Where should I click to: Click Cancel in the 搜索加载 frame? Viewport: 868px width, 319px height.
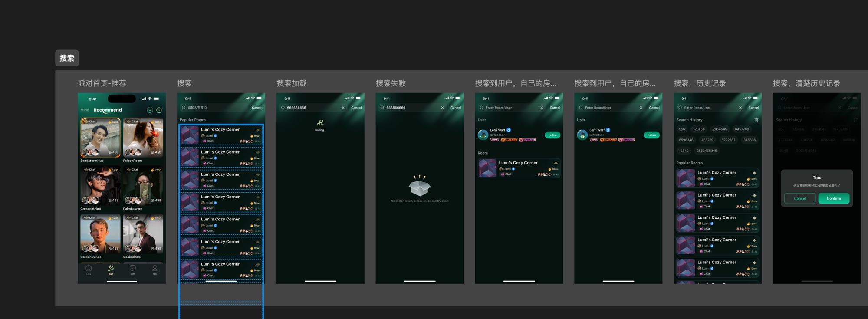(356, 108)
